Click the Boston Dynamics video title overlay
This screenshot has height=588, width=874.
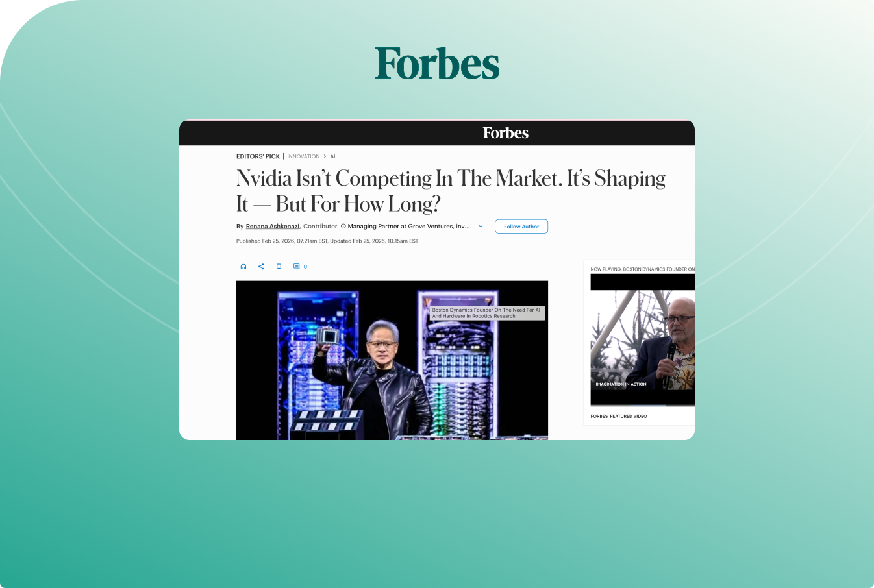(486, 313)
